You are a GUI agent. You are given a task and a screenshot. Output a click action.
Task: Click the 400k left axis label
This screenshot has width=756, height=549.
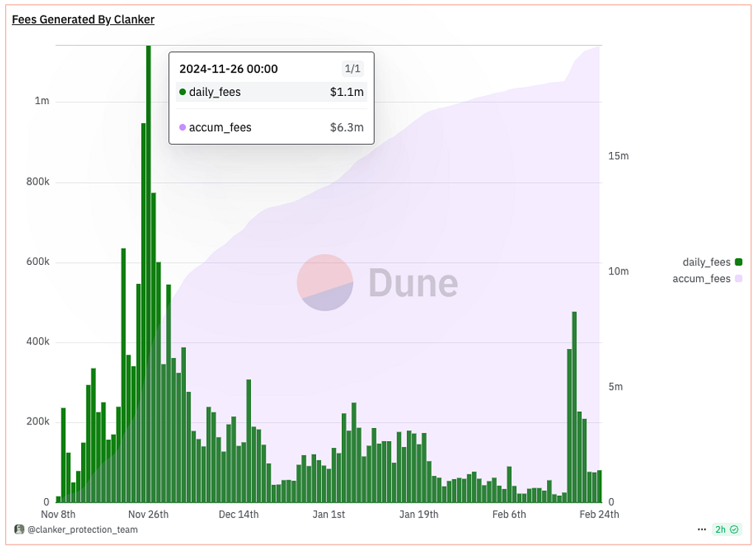[x=38, y=342]
